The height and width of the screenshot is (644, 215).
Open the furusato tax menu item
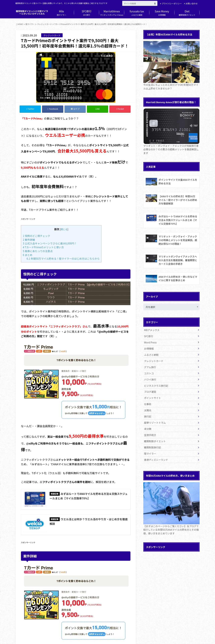(x=137, y=13)
